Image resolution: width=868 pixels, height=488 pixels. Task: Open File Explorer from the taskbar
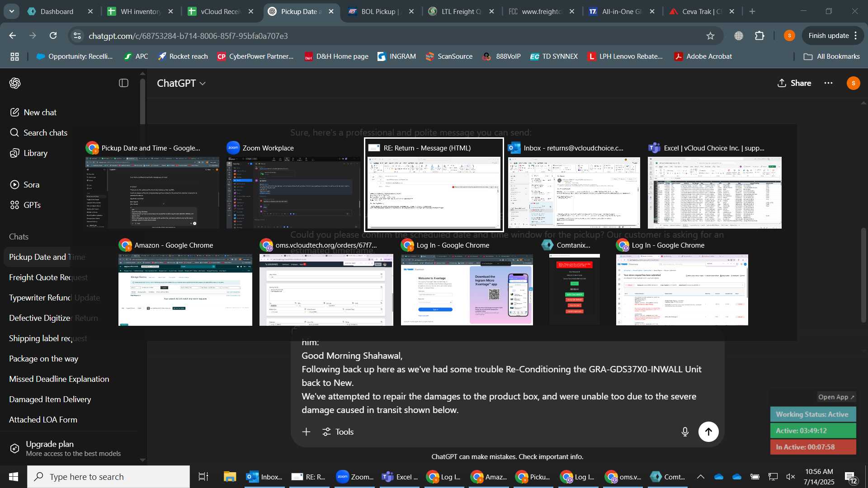[x=230, y=477]
